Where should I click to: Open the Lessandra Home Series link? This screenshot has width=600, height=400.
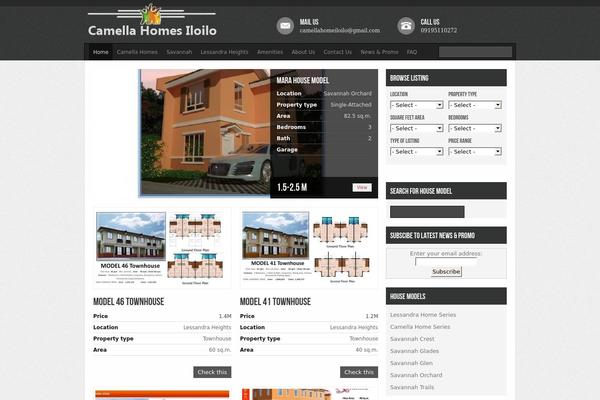point(423,315)
